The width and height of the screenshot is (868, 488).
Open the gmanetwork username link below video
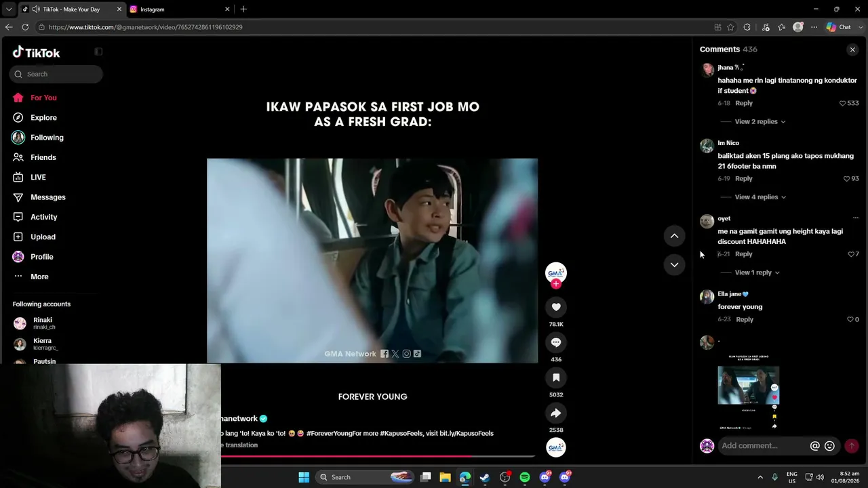click(238, 419)
